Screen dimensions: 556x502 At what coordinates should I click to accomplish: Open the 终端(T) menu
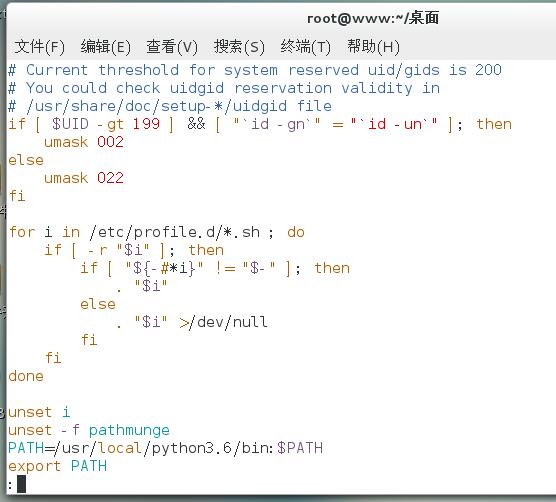pyautogui.click(x=305, y=46)
